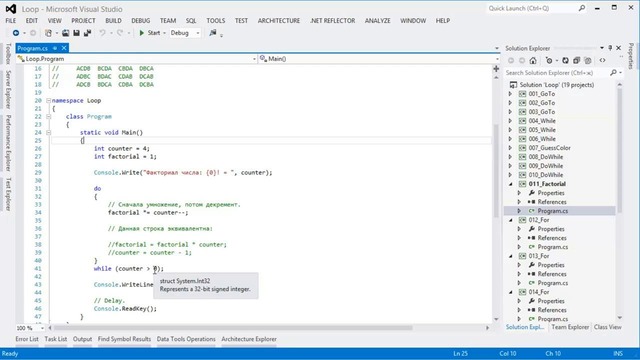Image resolution: width=640 pixels, height=360 pixels.
Task: Collapse the class Program code block
Action: [48, 116]
